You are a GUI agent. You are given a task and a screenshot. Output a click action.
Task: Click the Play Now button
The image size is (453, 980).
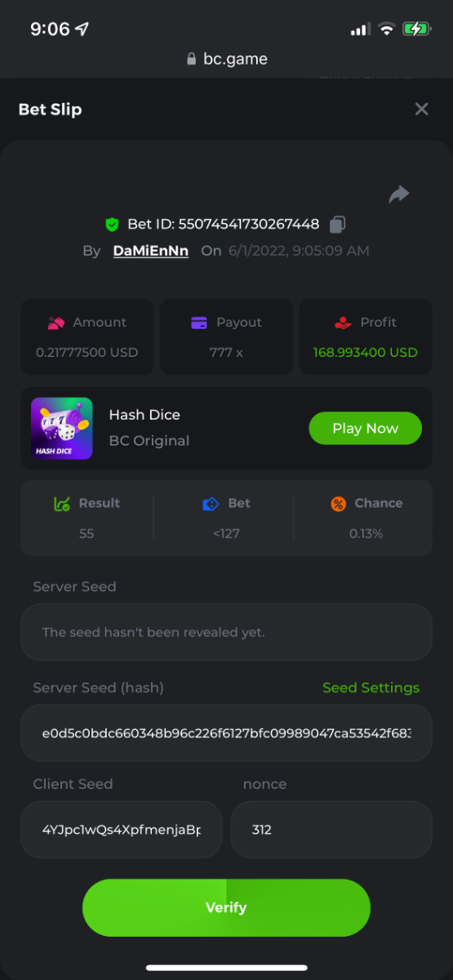(365, 428)
